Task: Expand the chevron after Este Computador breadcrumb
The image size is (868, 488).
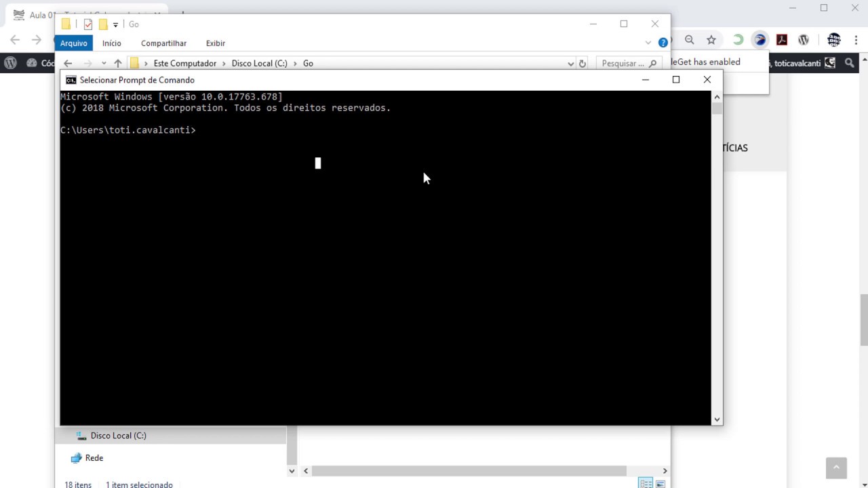Action: [224, 63]
